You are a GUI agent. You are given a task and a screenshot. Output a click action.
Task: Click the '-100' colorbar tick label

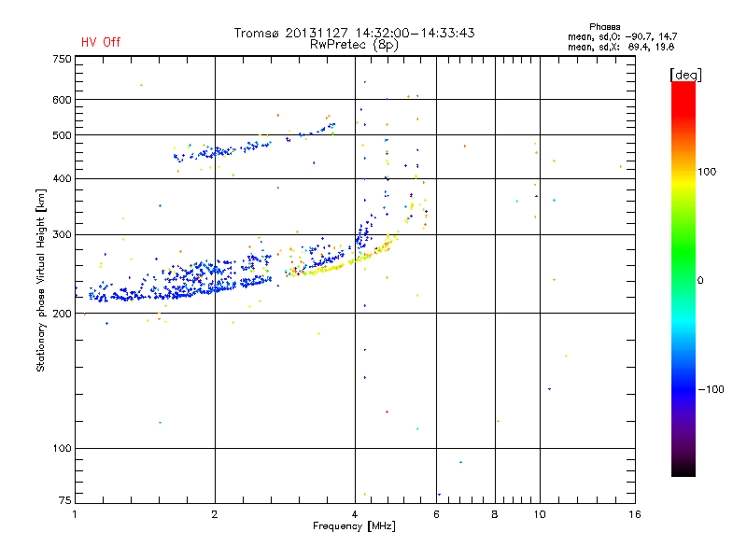click(711, 389)
